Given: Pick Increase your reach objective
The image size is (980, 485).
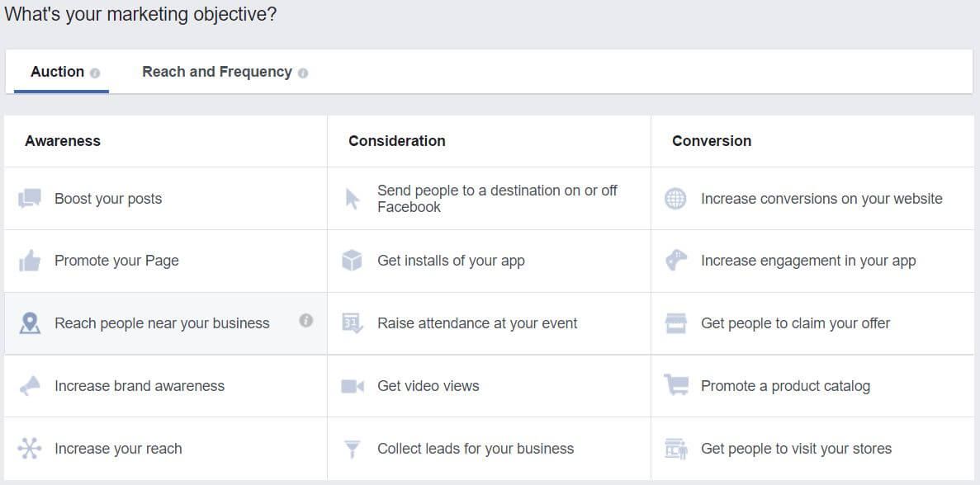Looking at the screenshot, I should tap(166, 448).
